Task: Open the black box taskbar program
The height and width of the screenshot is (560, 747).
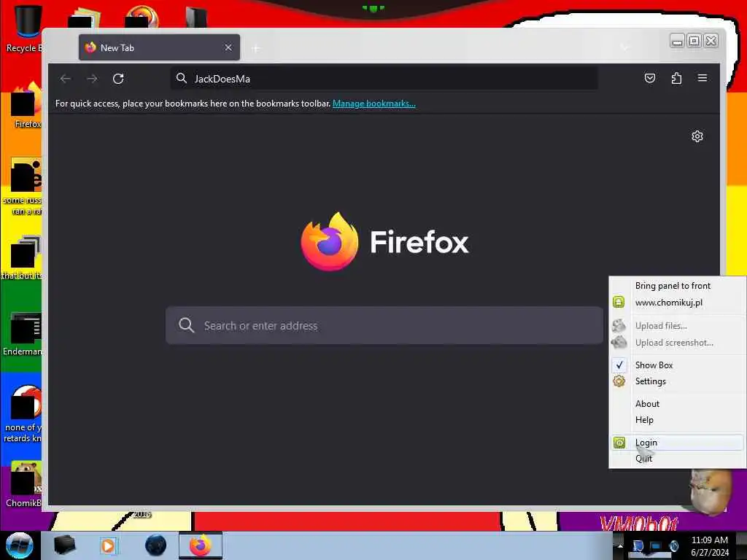Action: 64,545
